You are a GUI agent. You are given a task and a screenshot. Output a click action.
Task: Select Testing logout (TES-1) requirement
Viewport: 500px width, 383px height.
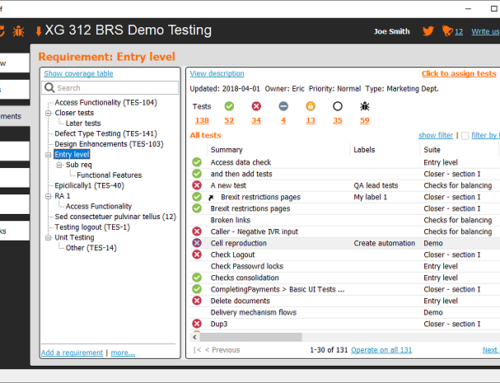(92, 227)
